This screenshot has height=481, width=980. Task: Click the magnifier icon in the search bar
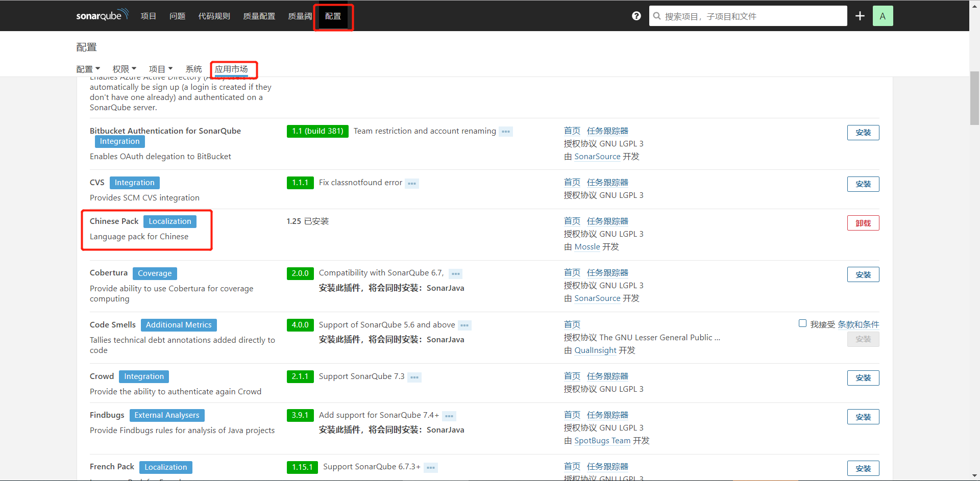[x=656, y=16]
